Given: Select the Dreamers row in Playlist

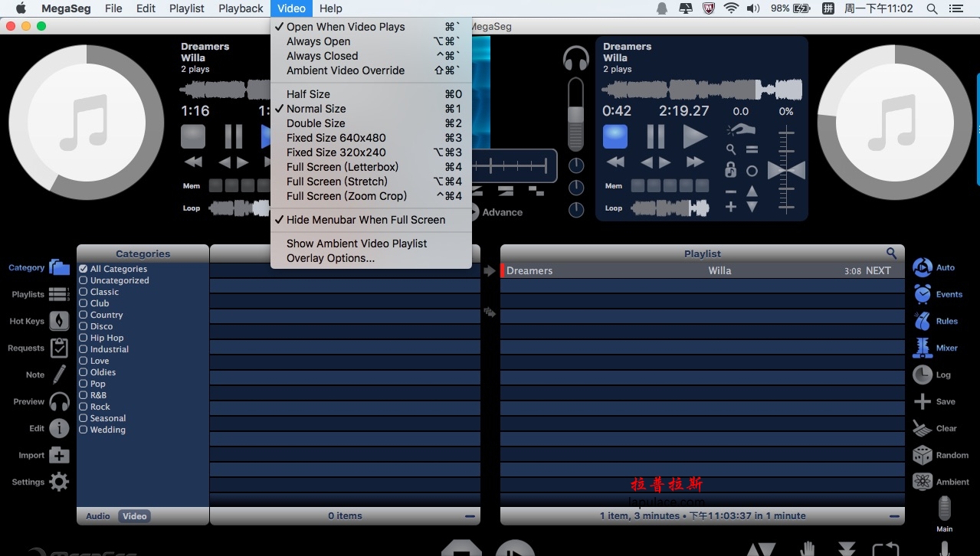Looking at the screenshot, I should click(703, 270).
